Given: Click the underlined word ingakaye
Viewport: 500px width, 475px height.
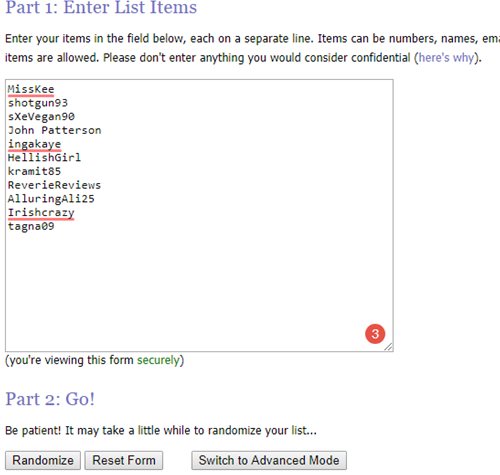Looking at the screenshot, I should tap(34, 144).
